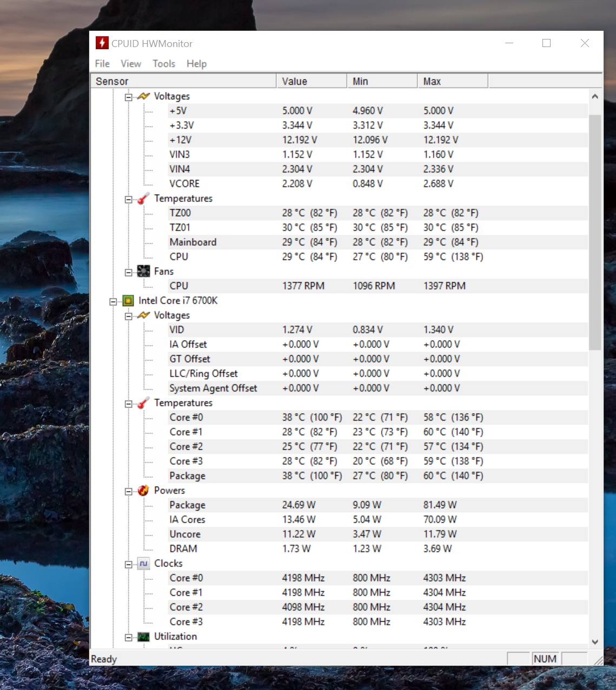Screen dimensions: 616x690
Task: Click the fan icon next to Fans
Action: (143, 271)
